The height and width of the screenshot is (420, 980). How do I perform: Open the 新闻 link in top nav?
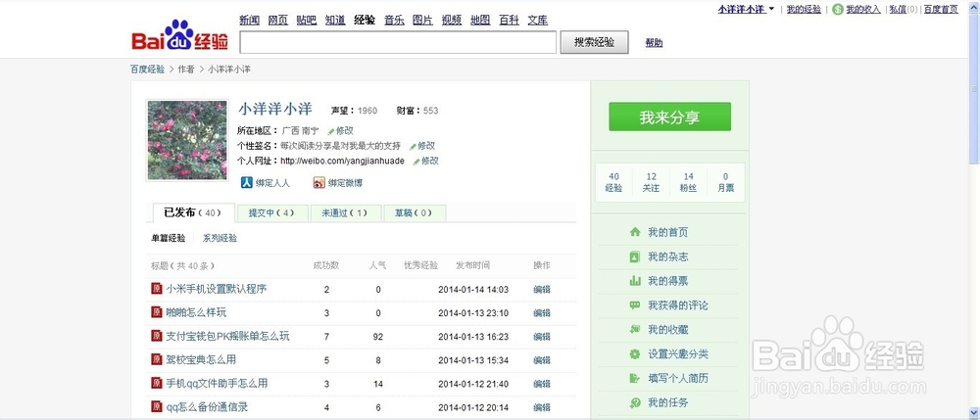point(249,20)
